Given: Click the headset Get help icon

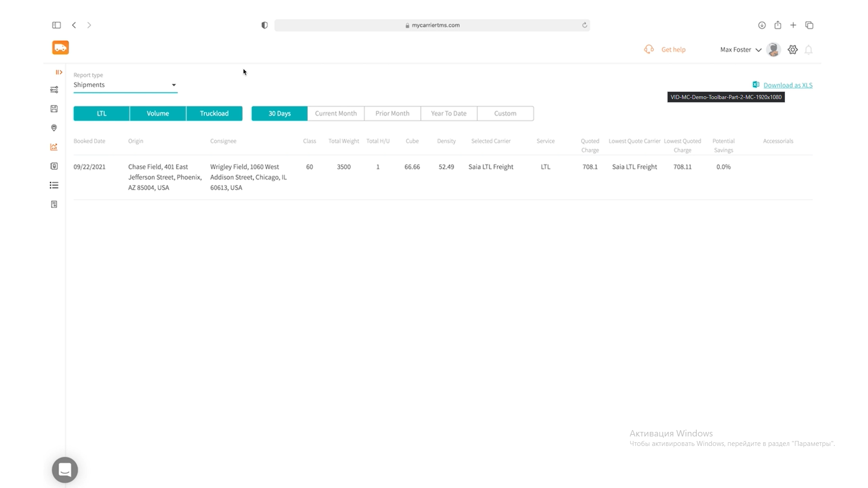Looking at the screenshot, I should (x=649, y=49).
